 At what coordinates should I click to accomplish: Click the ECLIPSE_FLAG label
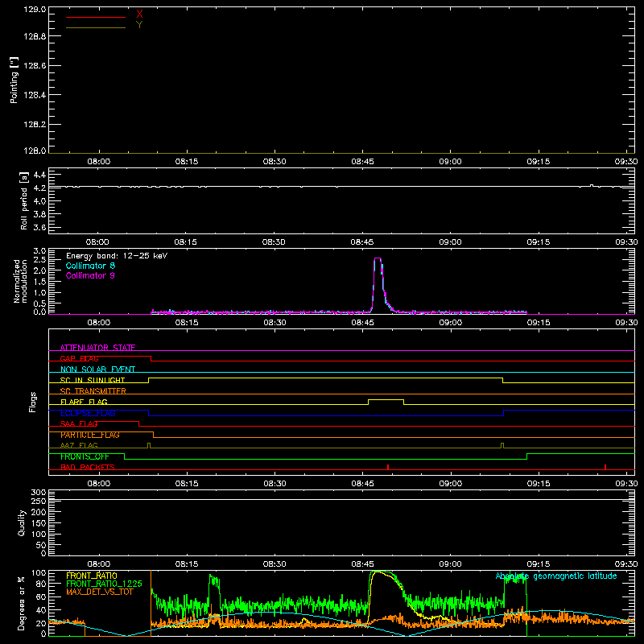point(88,413)
